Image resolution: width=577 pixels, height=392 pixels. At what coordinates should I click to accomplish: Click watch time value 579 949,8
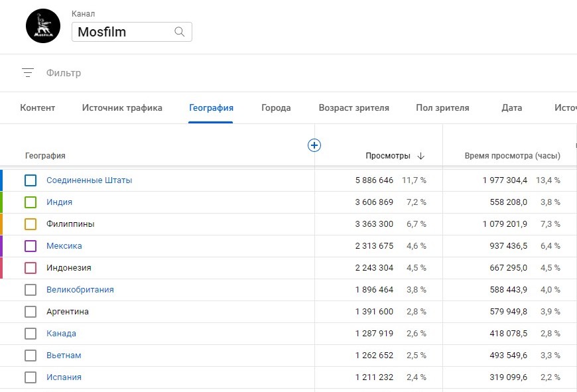pos(509,311)
